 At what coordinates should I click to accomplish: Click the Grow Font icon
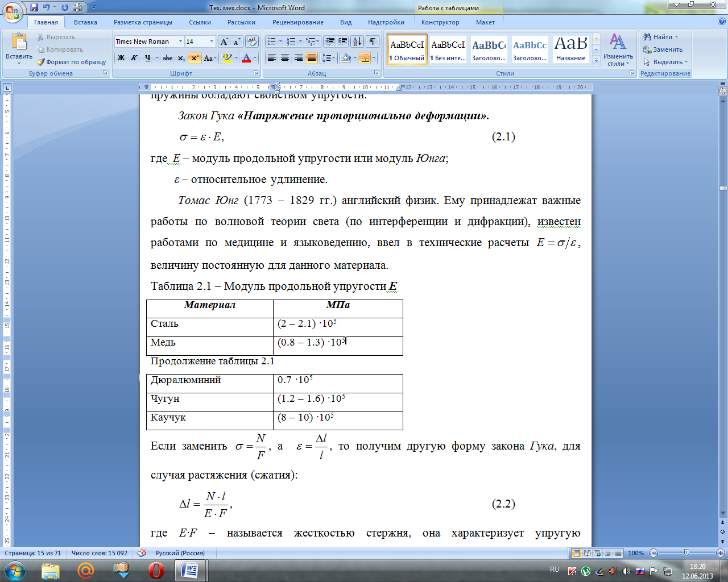(x=224, y=41)
